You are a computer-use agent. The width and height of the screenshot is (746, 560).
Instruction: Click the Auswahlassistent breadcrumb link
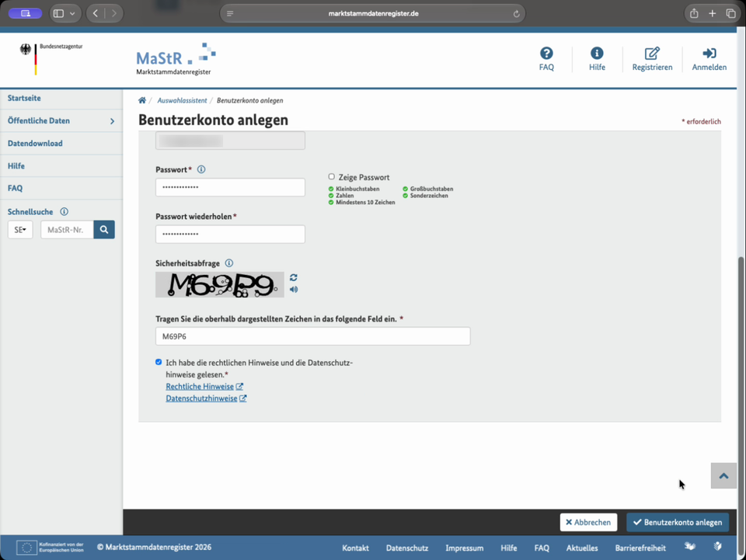pyautogui.click(x=182, y=100)
